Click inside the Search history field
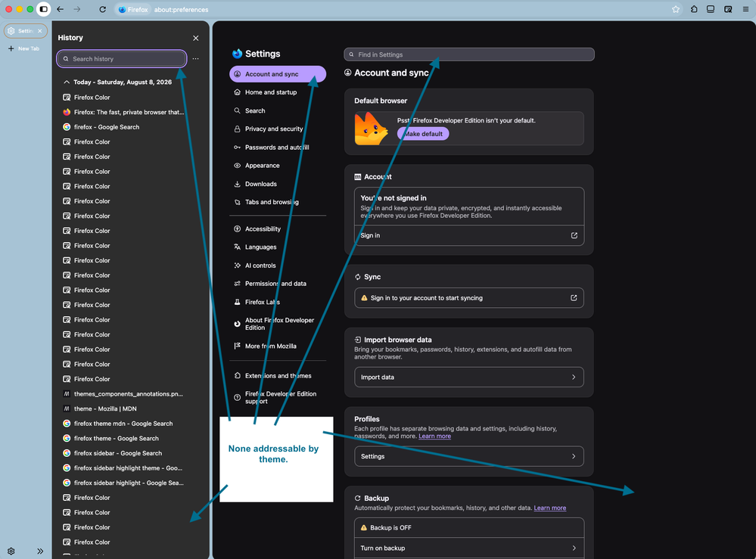 coord(122,59)
